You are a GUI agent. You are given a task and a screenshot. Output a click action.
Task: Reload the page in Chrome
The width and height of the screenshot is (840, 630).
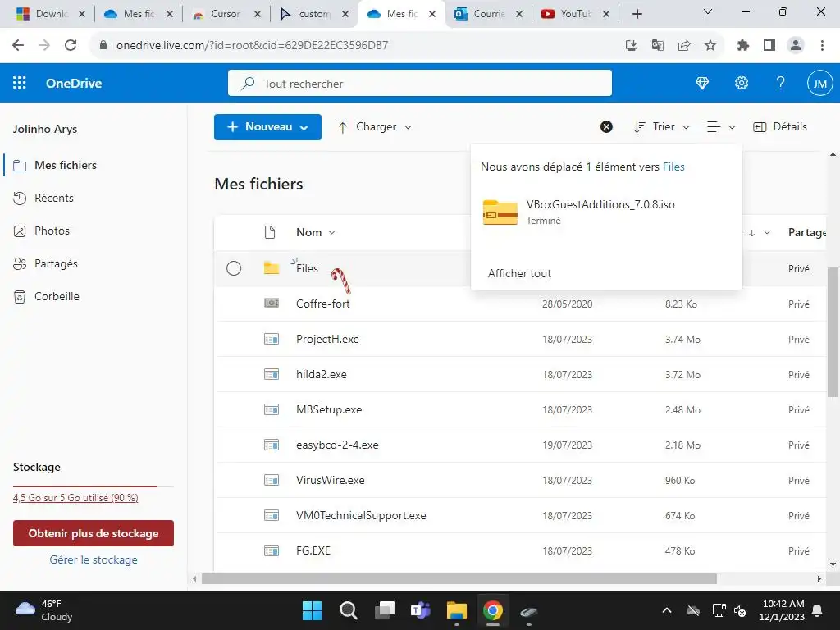coord(71,45)
